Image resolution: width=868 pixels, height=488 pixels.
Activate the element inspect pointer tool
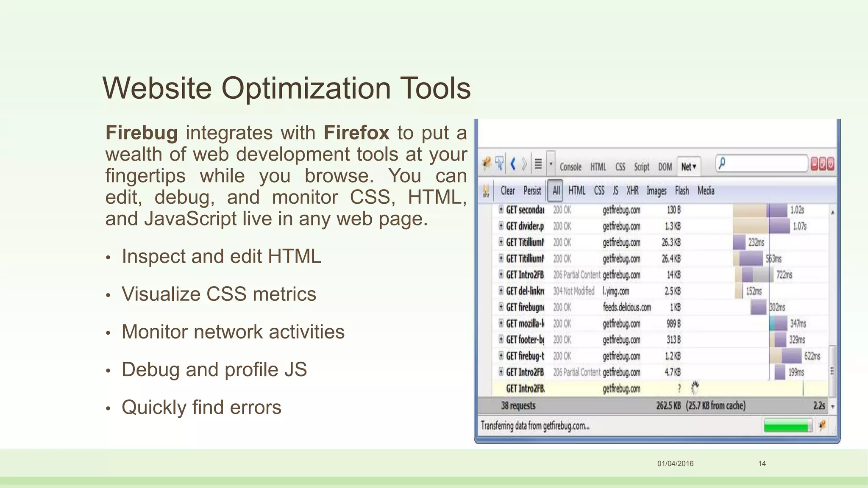pyautogui.click(x=499, y=164)
